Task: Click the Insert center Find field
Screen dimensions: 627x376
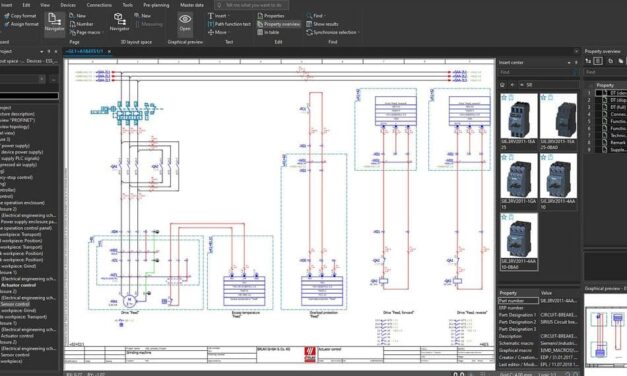Action: click(538, 72)
